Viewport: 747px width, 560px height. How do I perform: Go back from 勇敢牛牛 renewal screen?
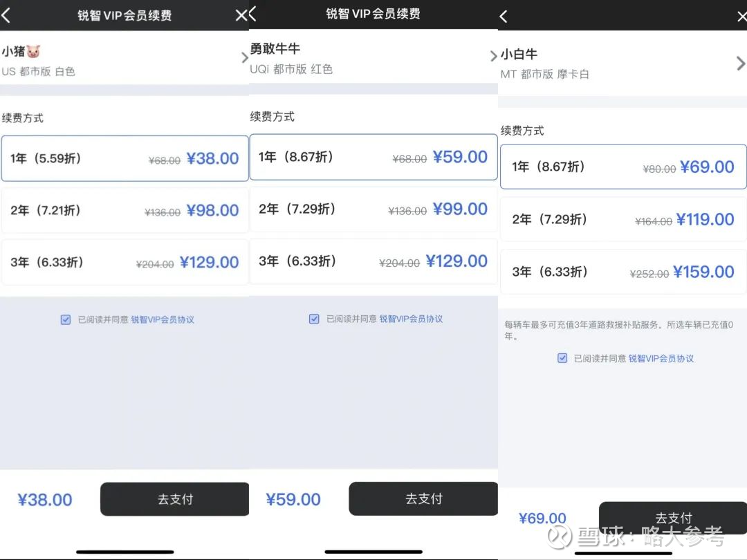pyautogui.click(x=252, y=14)
